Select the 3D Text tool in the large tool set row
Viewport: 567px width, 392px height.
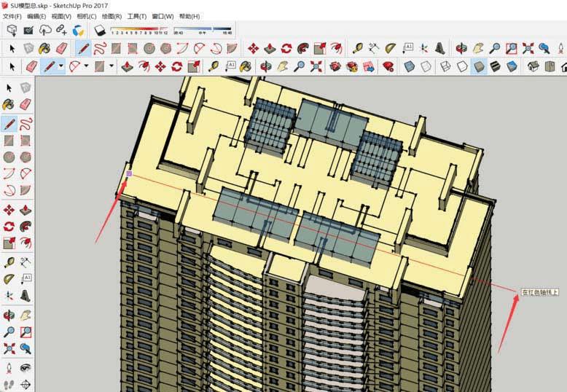click(440, 48)
